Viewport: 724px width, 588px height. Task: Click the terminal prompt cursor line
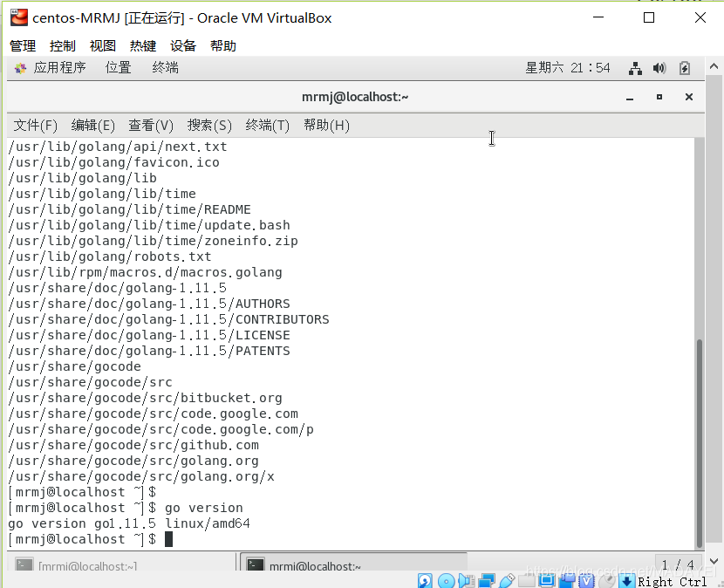click(91, 539)
